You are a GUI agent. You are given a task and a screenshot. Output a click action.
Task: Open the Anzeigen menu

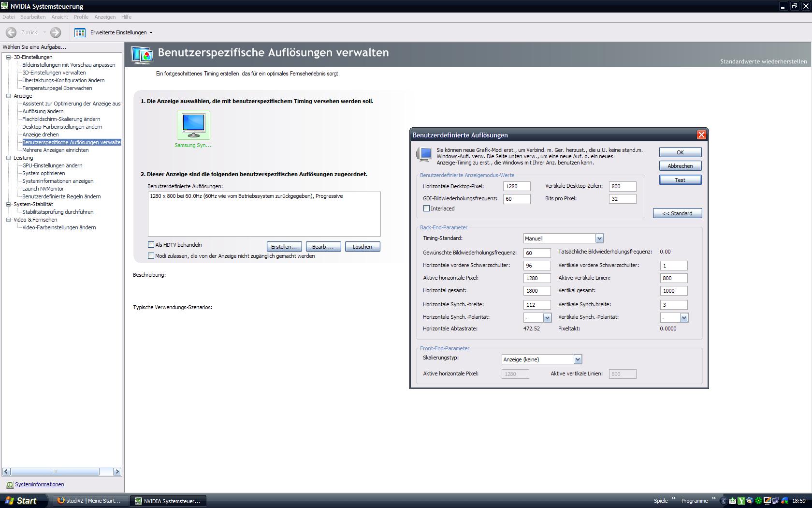pos(105,17)
